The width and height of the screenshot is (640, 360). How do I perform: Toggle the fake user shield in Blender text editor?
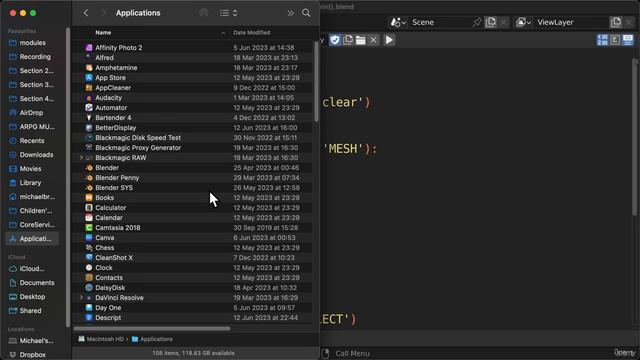click(x=335, y=40)
